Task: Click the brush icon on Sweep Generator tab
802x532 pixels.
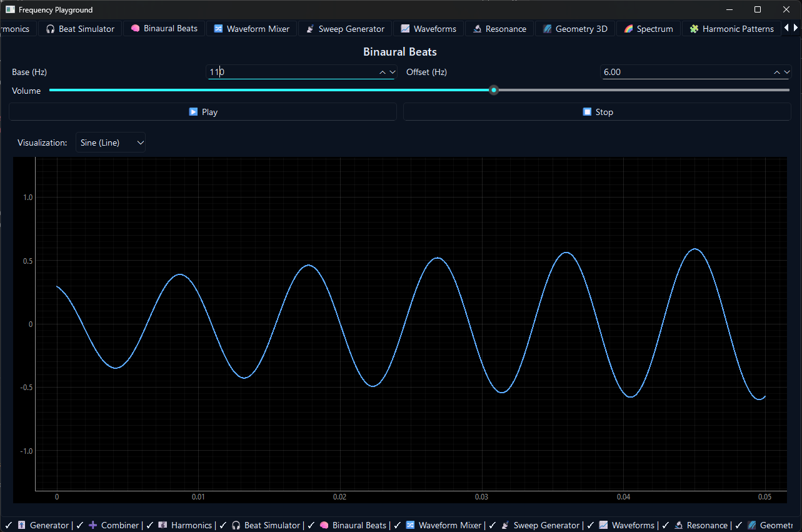Action: pyautogui.click(x=311, y=28)
